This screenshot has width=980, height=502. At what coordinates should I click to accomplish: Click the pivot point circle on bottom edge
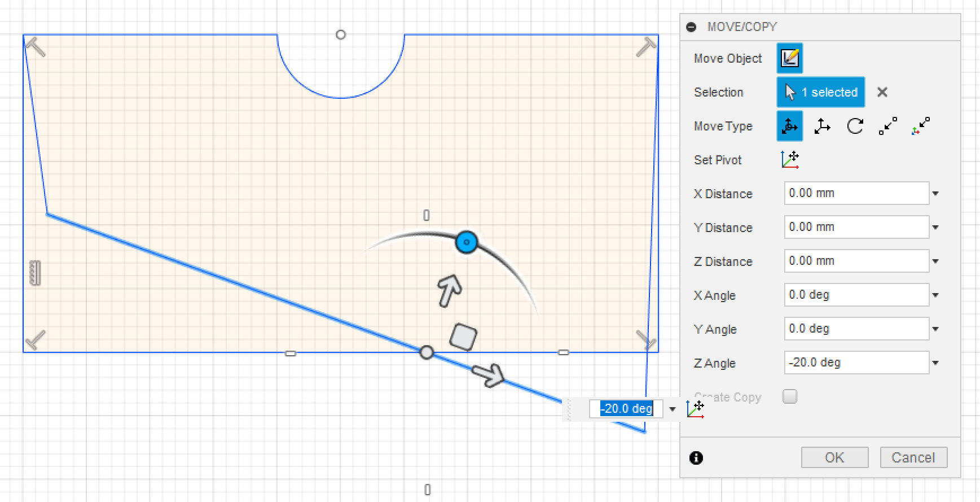tap(427, 352)
